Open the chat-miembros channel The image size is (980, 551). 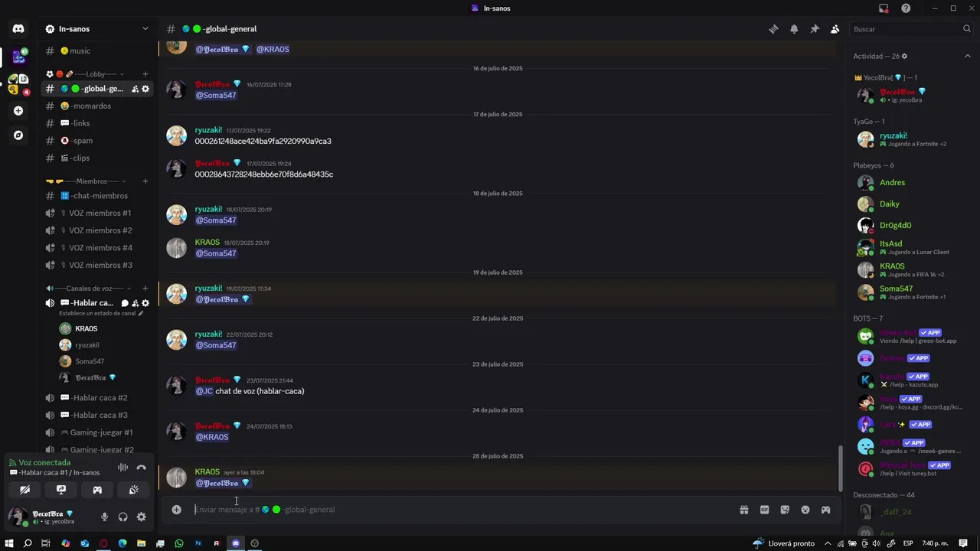click(x=97, y=196)
